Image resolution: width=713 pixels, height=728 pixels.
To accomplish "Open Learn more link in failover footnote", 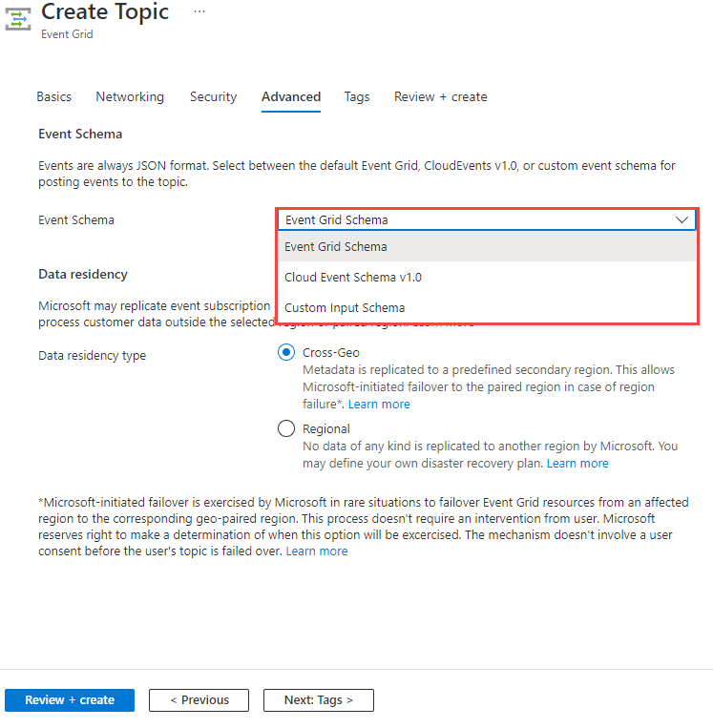I will 317,551.
